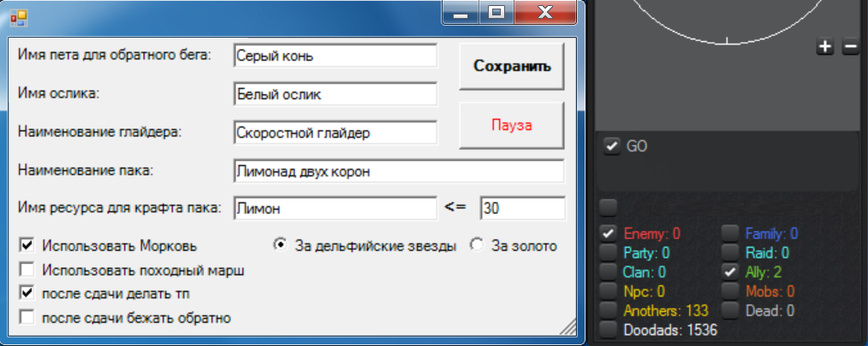
Task: Click the 'Наименование пака:' label
Action: click(86, 170)
